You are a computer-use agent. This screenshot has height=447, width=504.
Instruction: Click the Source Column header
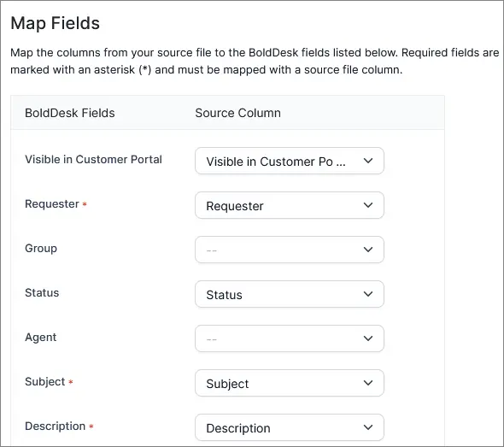coord(237,113)
